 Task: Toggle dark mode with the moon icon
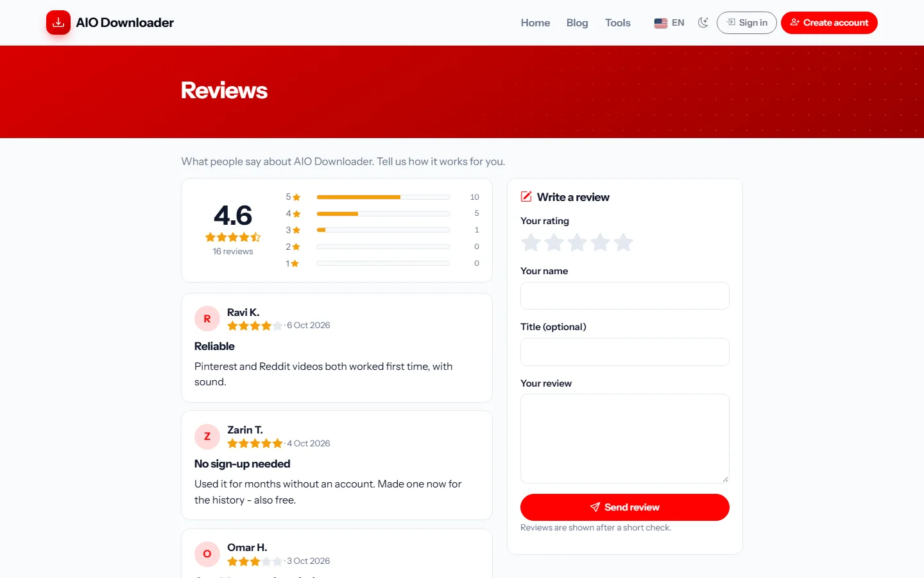(x=703, y=22)
